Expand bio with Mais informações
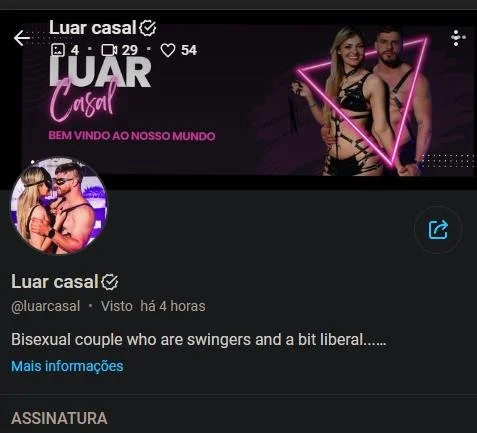 (67, 366)
